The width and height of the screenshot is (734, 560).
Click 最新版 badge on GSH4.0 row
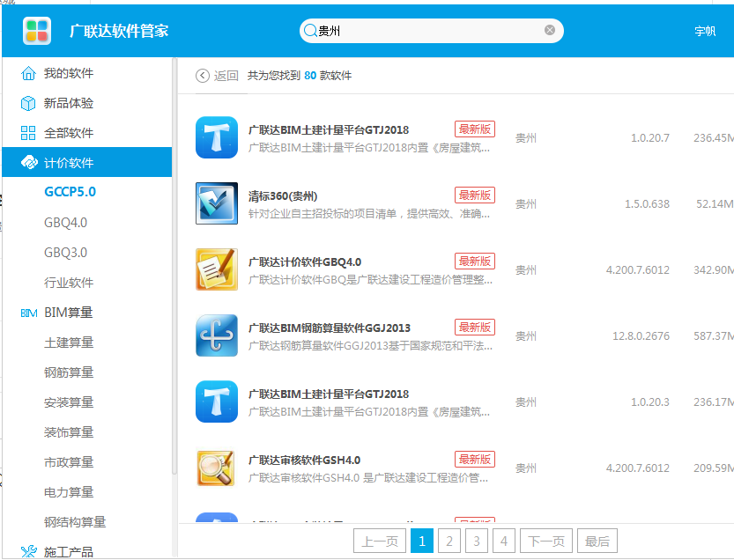coord(475,460)
